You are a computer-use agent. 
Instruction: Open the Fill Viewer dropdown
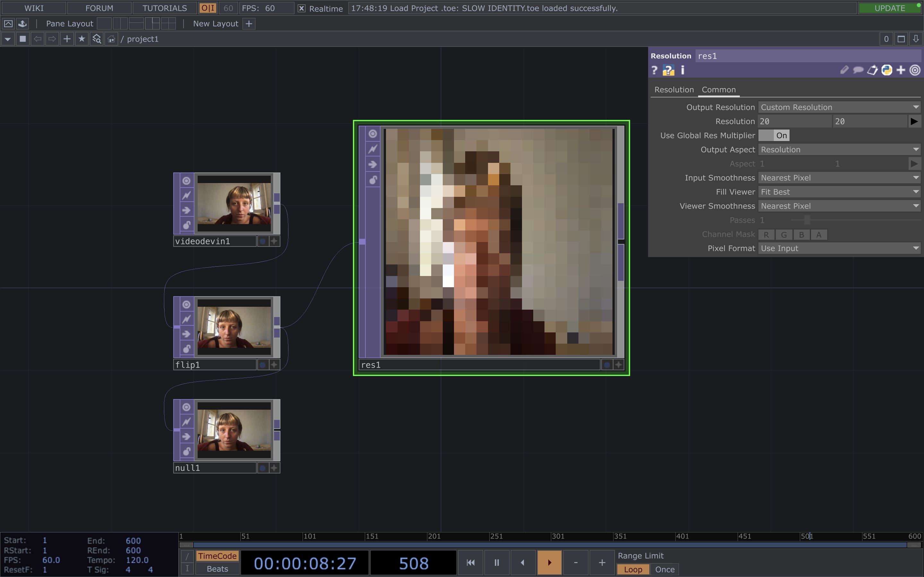[839, 192]
